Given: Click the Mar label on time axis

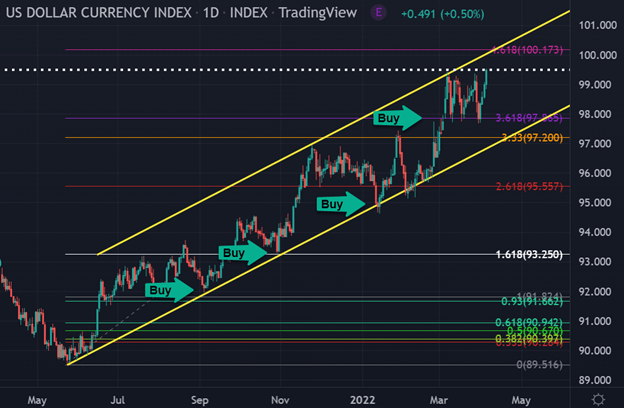Looking at the screenshot, I should pyautogui.click(x=439, y=400).
